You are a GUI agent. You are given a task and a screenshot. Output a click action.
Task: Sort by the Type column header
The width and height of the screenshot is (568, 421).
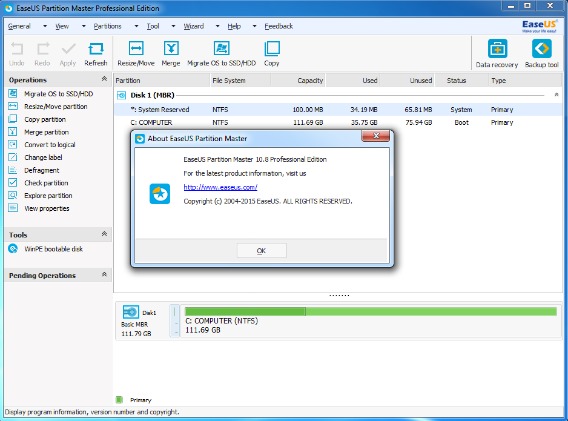525,80
